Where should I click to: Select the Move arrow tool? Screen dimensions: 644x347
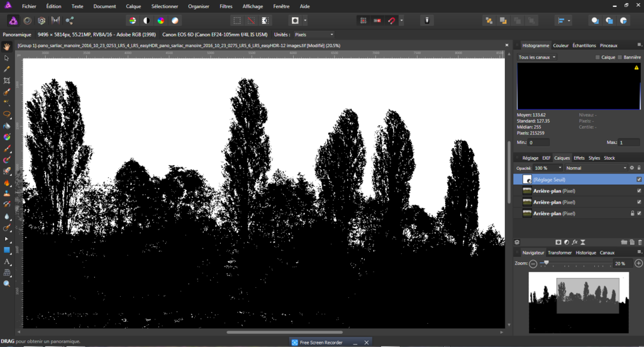(6, 58)
